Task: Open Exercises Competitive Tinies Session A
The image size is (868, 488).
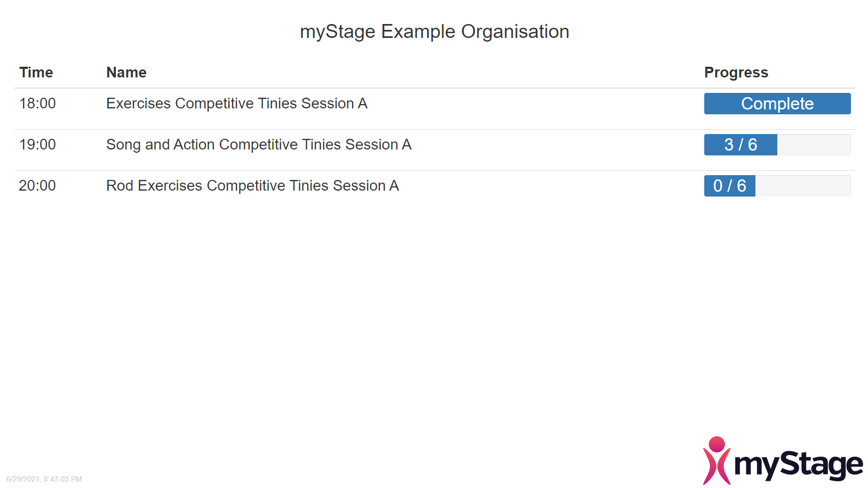Action: coord(237,104)
